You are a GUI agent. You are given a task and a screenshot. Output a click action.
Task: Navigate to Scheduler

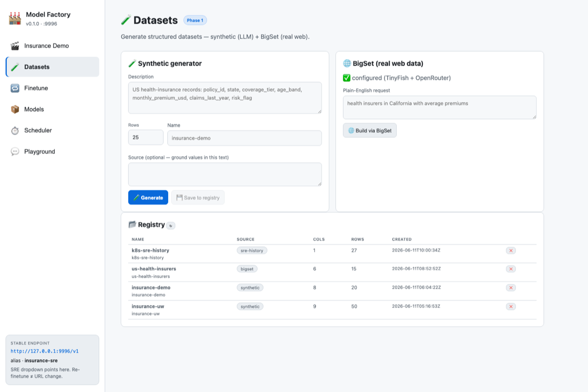click(x=53, y=130)
